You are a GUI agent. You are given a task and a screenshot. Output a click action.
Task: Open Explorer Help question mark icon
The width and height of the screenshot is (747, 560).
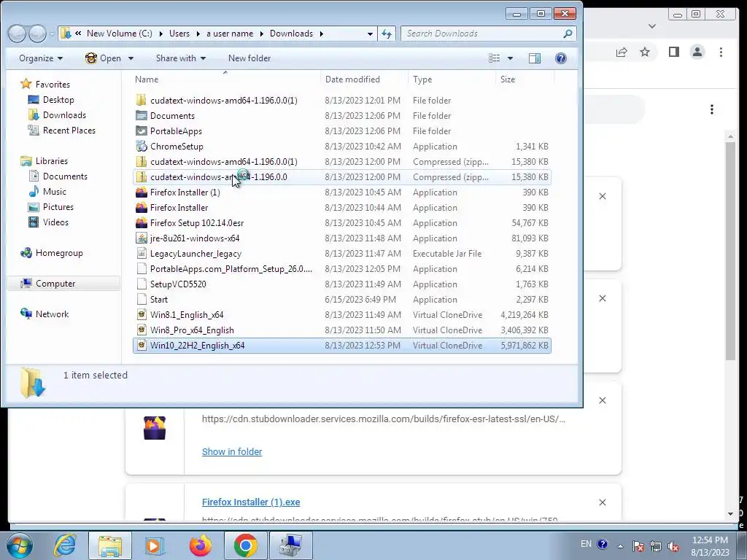point(561,58)
